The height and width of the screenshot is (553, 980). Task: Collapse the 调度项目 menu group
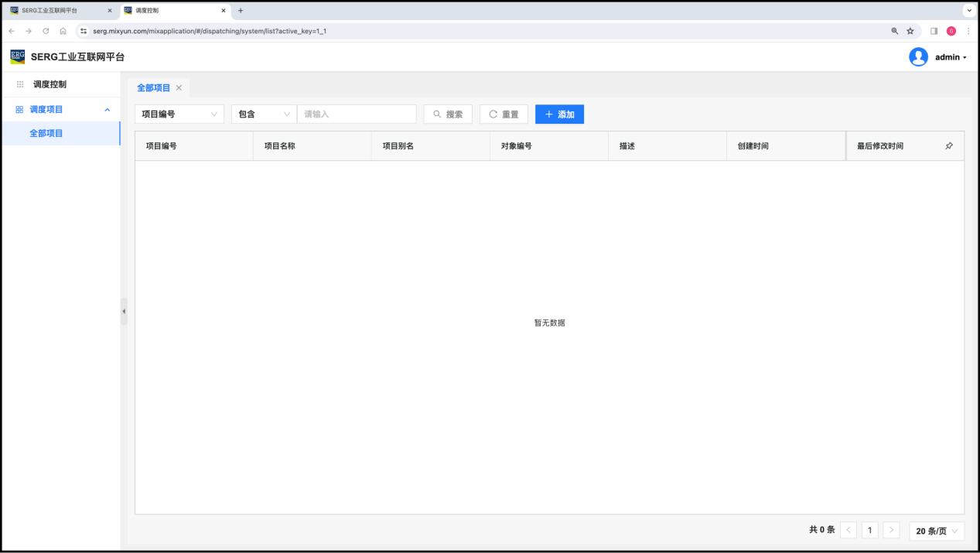[x=107, y=110]
